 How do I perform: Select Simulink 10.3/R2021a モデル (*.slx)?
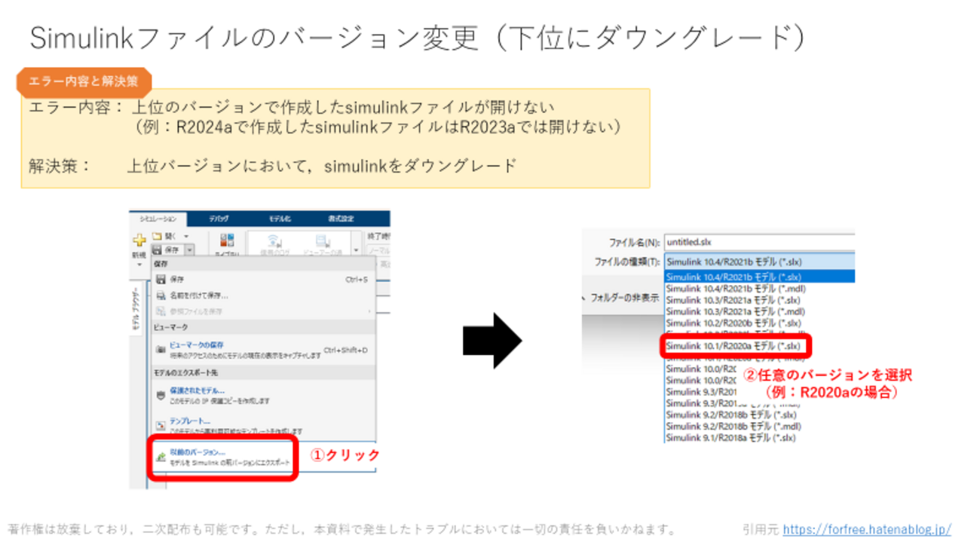733,300
